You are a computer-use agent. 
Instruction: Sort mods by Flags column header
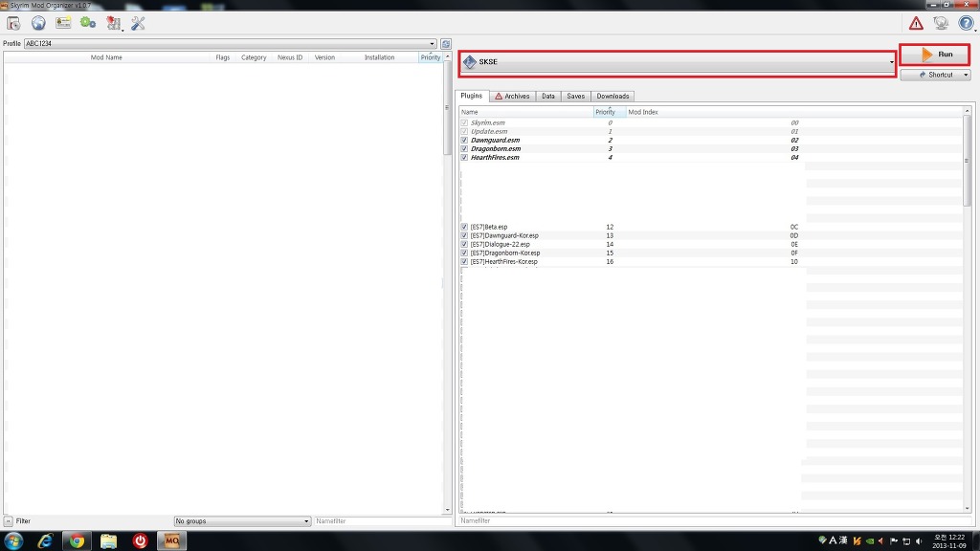tap(222, 57)
